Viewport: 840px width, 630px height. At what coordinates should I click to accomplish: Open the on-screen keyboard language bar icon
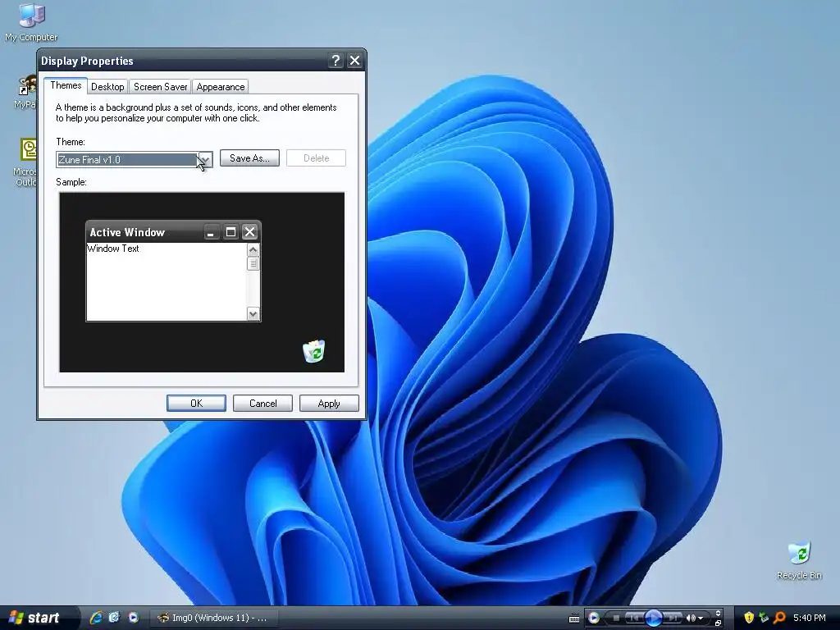(573, 619)
